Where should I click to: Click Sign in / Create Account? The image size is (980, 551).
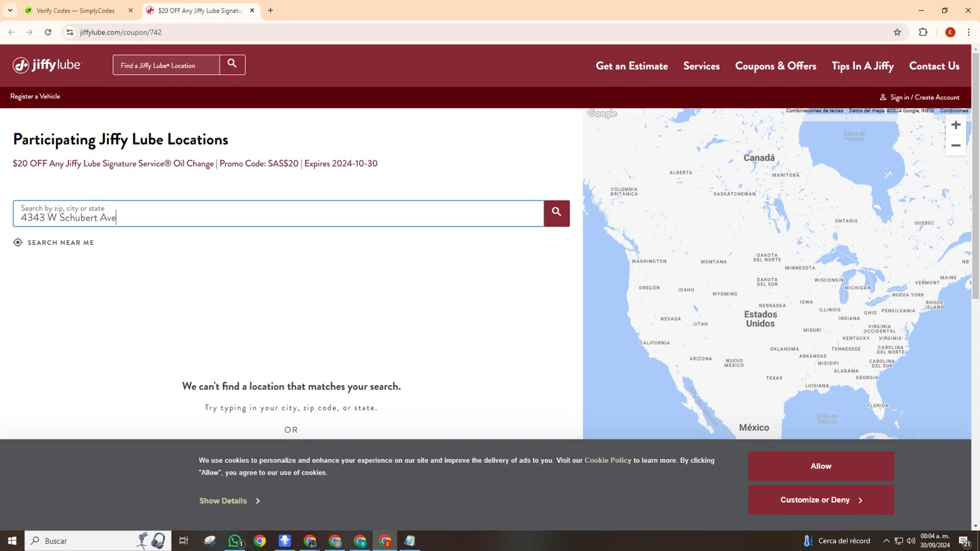coord(919,97)
